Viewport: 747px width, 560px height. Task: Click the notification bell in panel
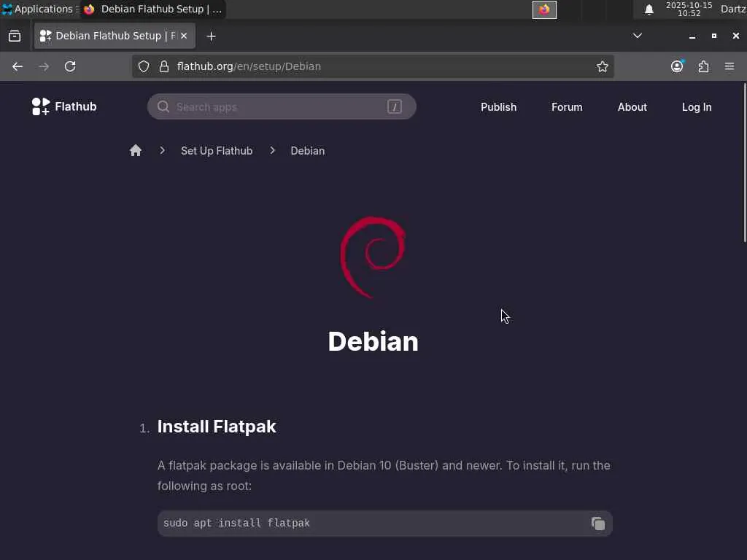pos(649,9)
